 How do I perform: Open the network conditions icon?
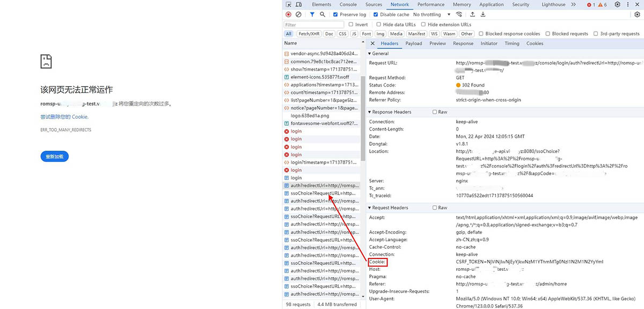(x=459, y=15)
